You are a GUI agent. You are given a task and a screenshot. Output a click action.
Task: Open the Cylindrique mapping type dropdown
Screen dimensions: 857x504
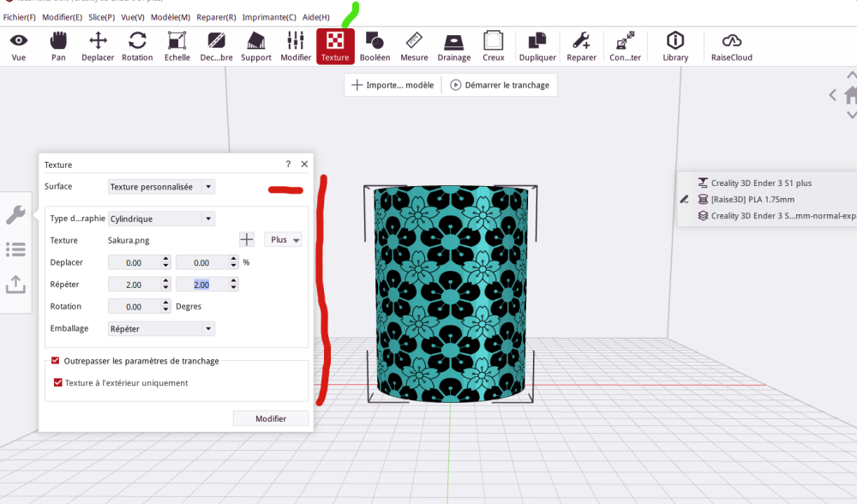pyautogui.click(x=161, y=219)
